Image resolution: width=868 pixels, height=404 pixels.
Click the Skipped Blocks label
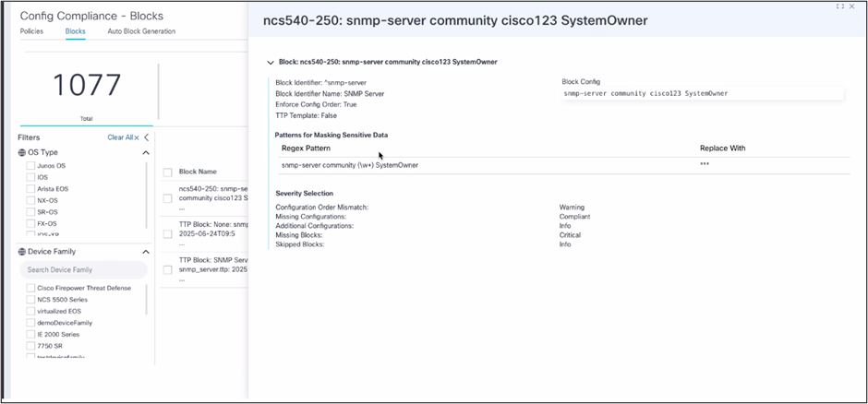coord(300,244)
